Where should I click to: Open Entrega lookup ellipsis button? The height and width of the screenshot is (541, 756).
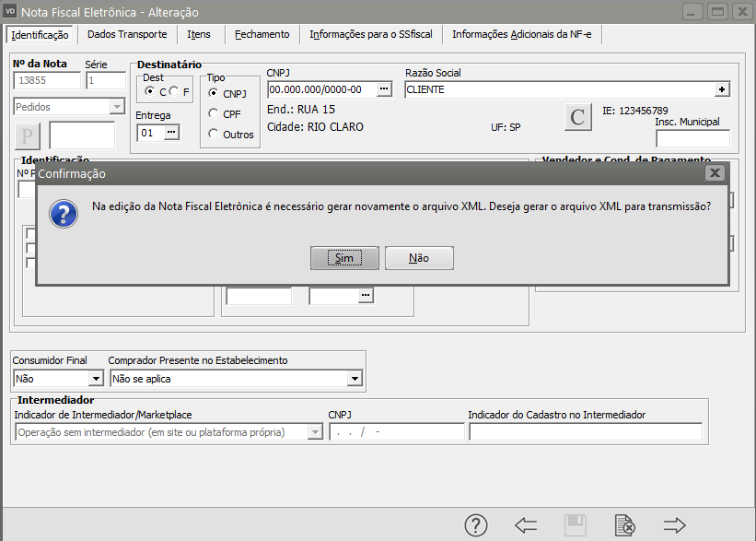(x=170, y=133)
